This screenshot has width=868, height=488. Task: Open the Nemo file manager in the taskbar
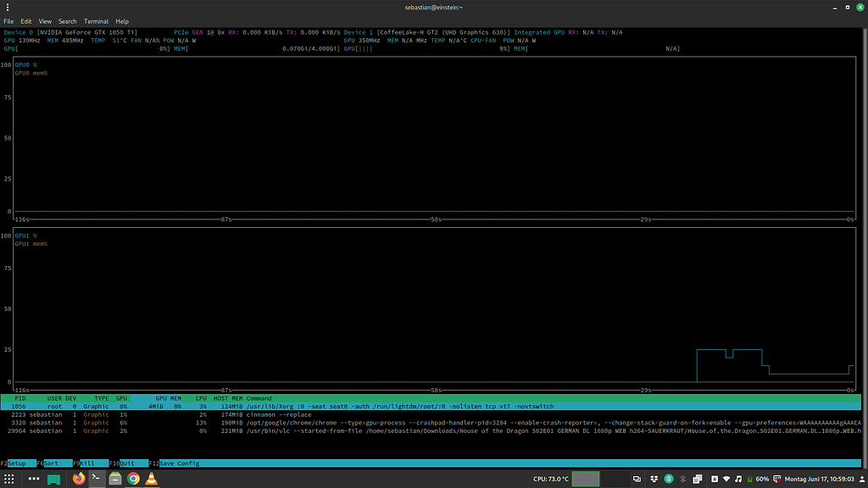click(x=114, y=478)
